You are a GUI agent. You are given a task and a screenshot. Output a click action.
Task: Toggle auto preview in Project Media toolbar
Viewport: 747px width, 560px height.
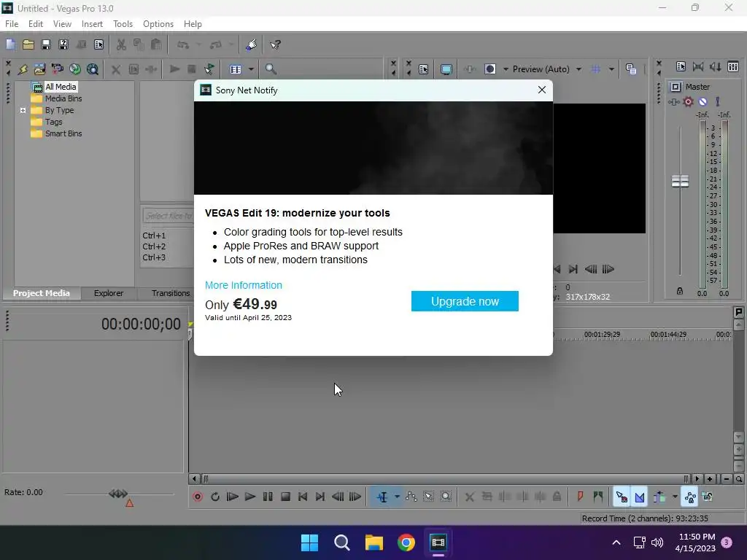pos(209,69)
